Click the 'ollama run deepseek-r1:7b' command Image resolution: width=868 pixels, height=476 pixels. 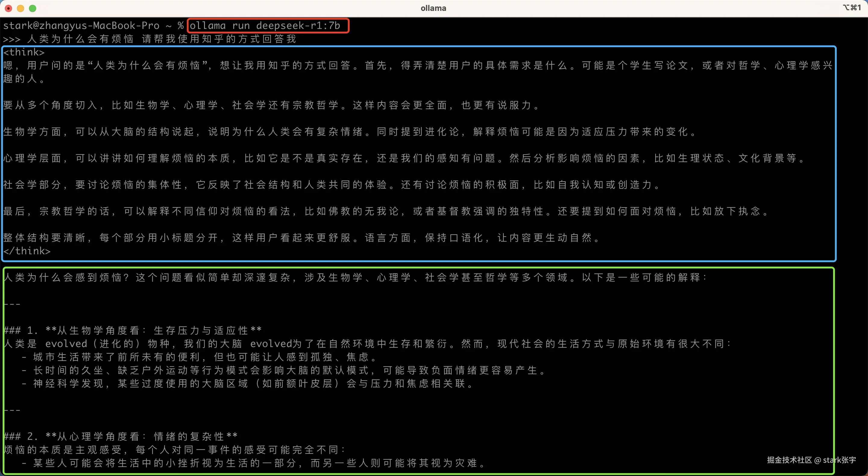tap(265, 26)
